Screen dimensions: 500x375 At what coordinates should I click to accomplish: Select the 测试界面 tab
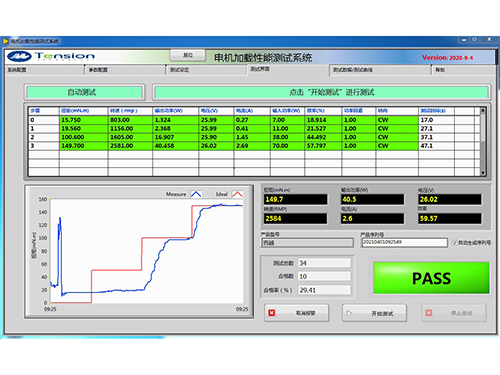pos(288,70)
